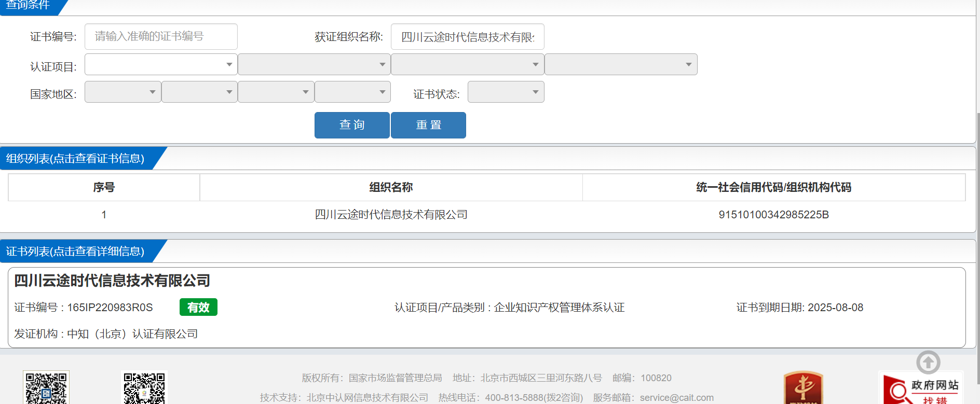Click issuing body 中知（北京）认证有限公司

(132, 334)
